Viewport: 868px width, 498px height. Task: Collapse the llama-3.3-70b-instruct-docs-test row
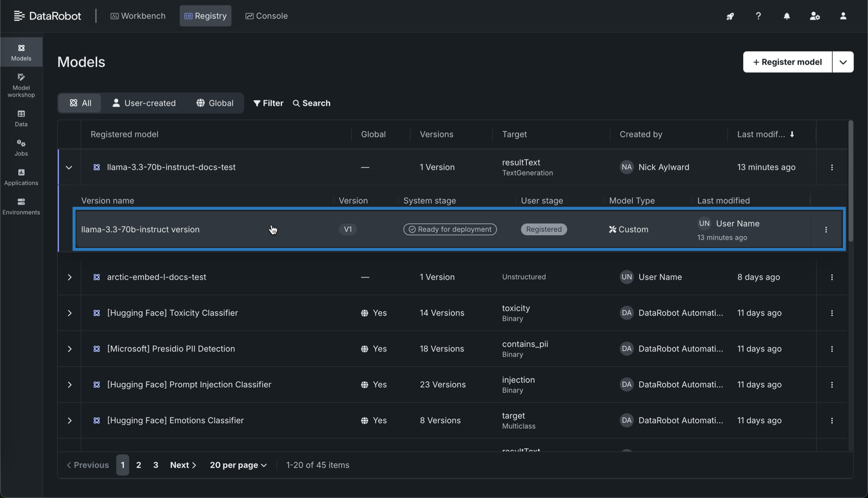[69, 168]
